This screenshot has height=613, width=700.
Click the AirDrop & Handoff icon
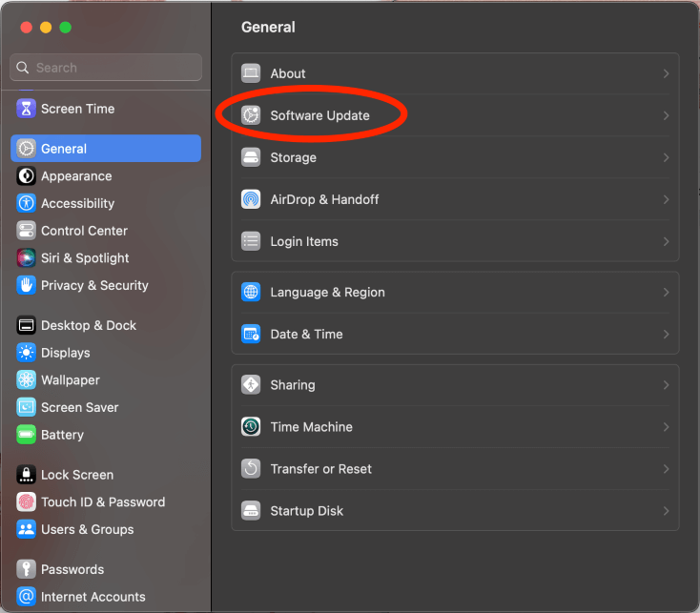click(251, 199)
